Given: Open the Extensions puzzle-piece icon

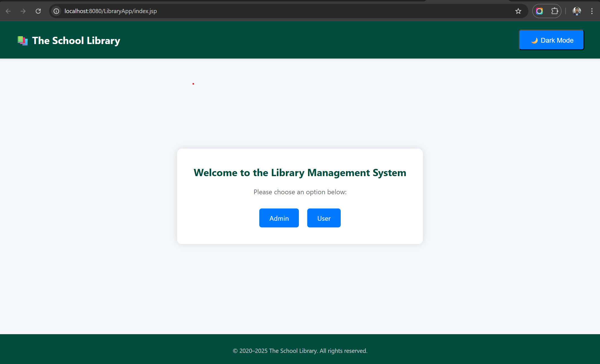Looking at the screenshot, I should (555, 11).
